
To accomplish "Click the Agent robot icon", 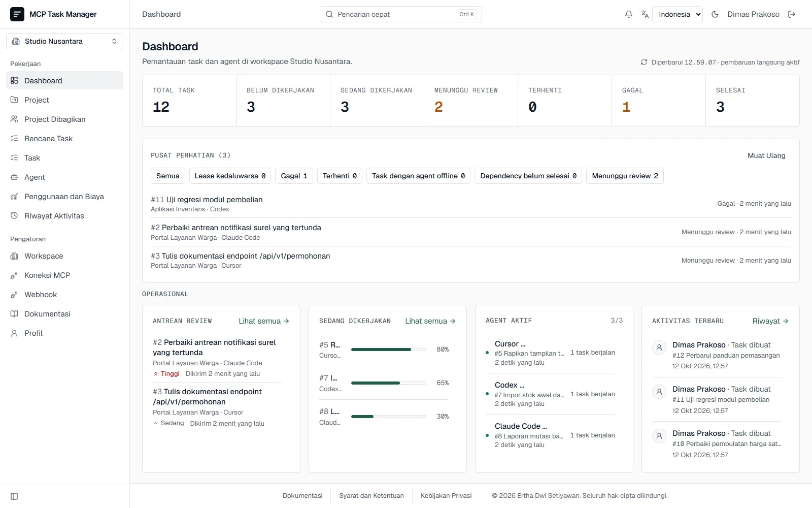I will pyautogui.click(x=14, y=177).
